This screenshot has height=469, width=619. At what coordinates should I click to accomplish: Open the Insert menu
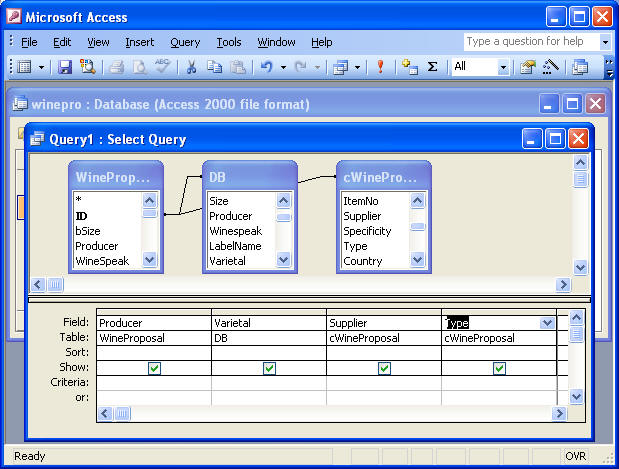point(140,42)
